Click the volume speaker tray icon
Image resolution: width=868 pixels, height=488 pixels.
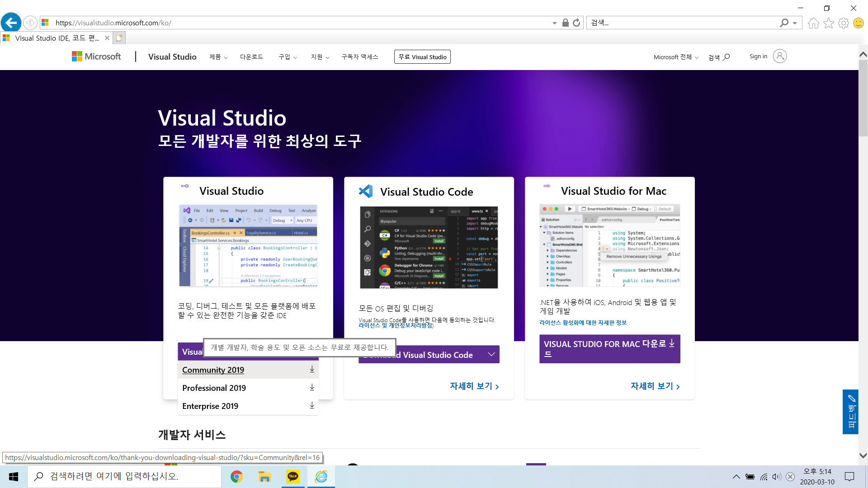pos(777,477)
